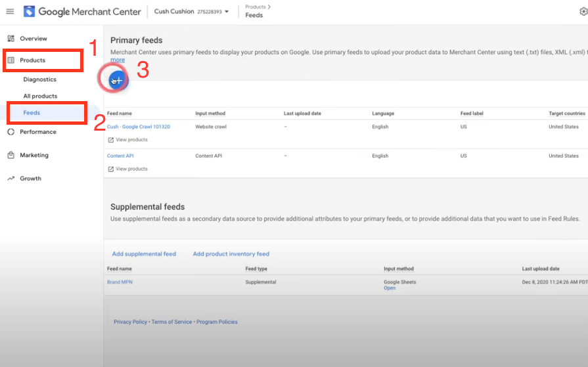Open the settings gear in header
The width and height of the screenshot is (588, 367).
(x=583, y=12)
